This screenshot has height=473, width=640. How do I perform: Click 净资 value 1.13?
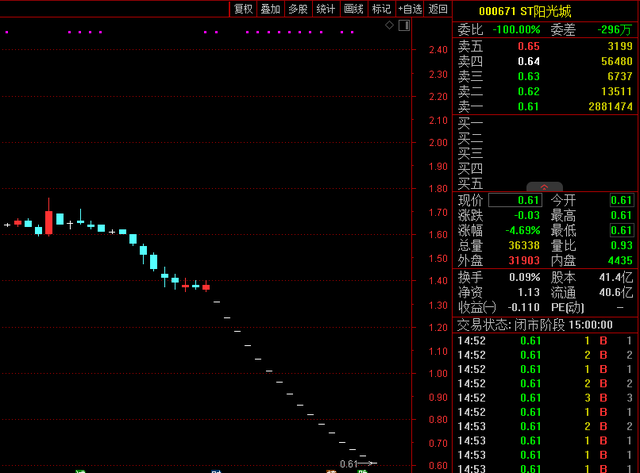tap(529, 293)
